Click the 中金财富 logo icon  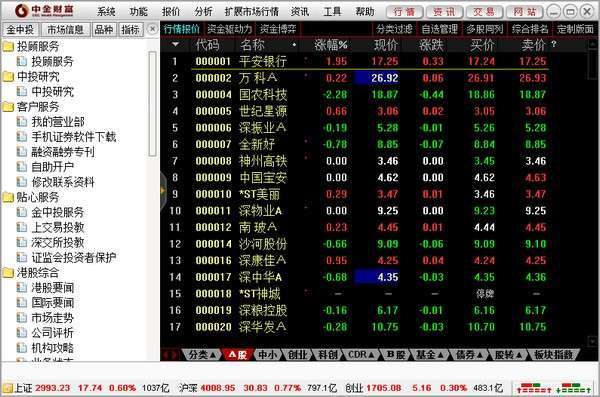22,11
